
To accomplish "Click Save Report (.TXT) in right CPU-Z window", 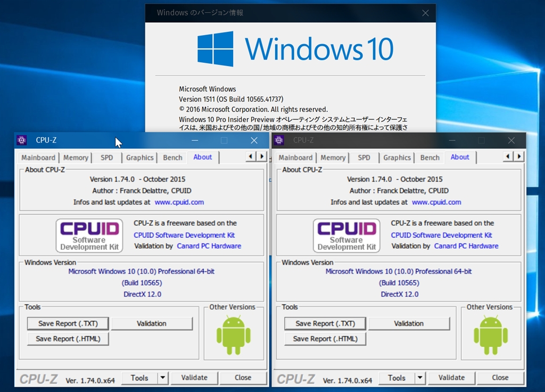I will click(x=325, y=323).
